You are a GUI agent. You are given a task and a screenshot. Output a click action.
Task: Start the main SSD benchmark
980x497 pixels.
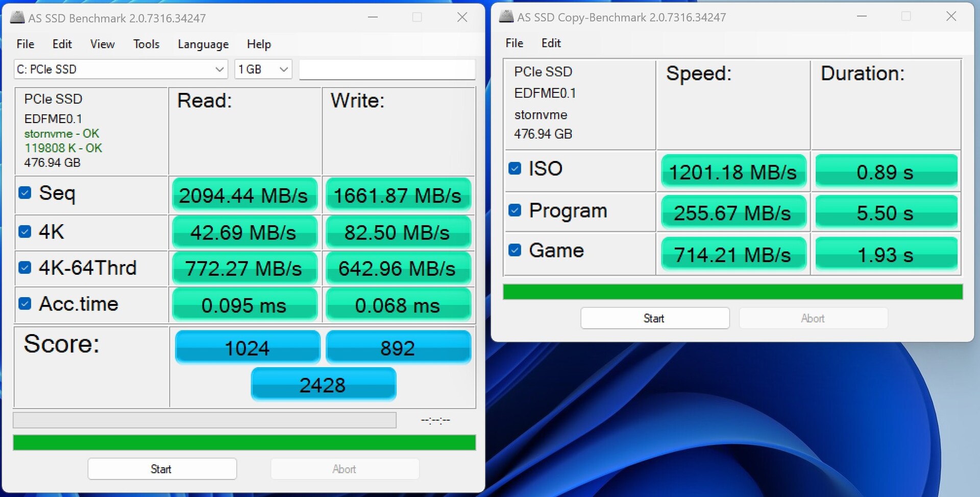click(162, 469)
